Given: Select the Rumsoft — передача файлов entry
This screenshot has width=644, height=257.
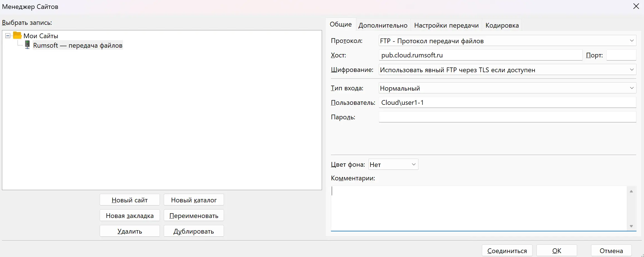Looking at the screenshot, I should pyautogui.click(x=78, y=45).
